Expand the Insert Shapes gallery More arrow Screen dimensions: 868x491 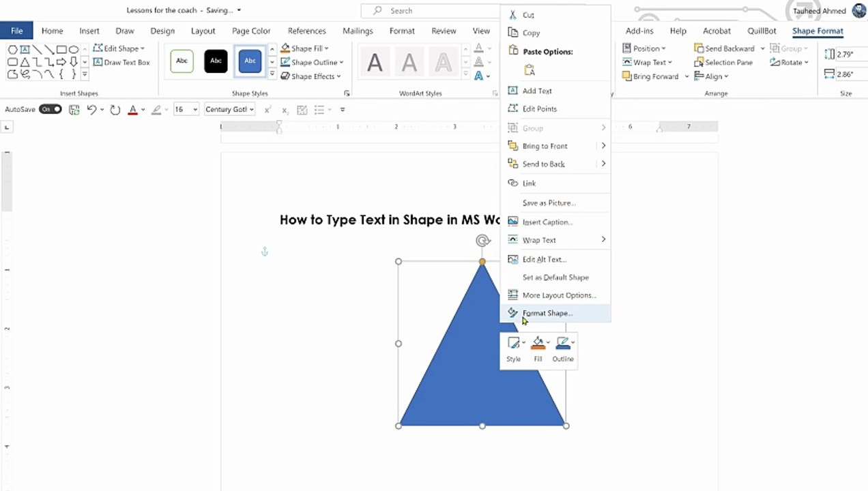click(x=85, y=74)
